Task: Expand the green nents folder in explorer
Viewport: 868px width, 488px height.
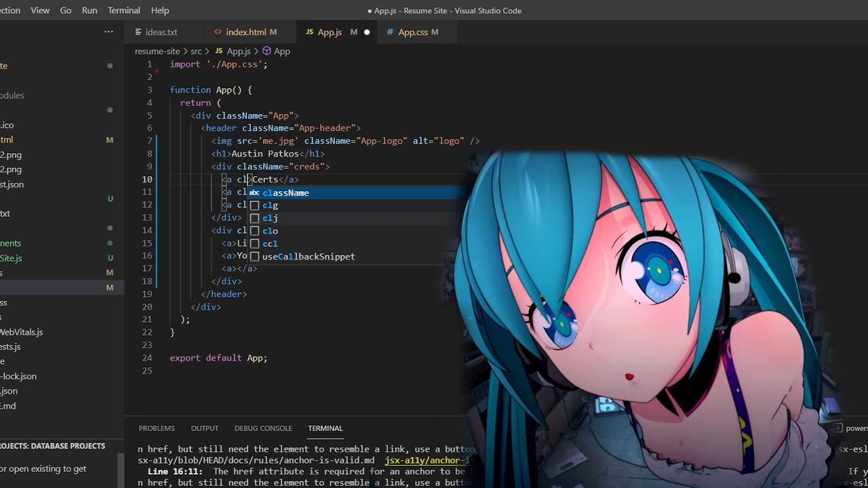Action: [x=10, y=243]
